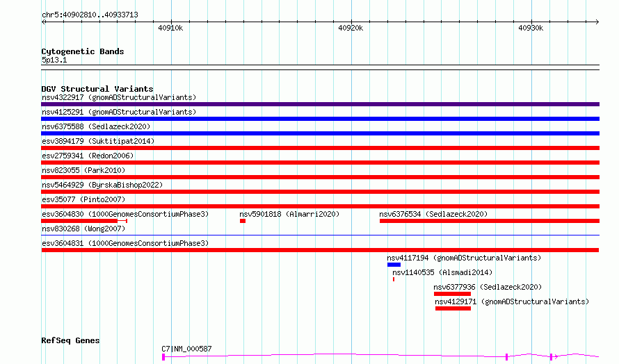Select the blue nsv4125291 variant bar

point(320,119)
